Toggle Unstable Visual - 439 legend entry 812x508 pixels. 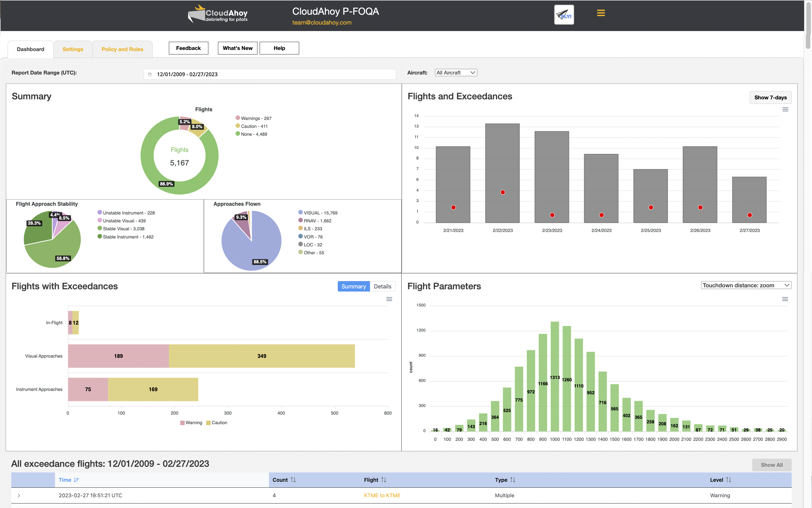coord(122,221)
